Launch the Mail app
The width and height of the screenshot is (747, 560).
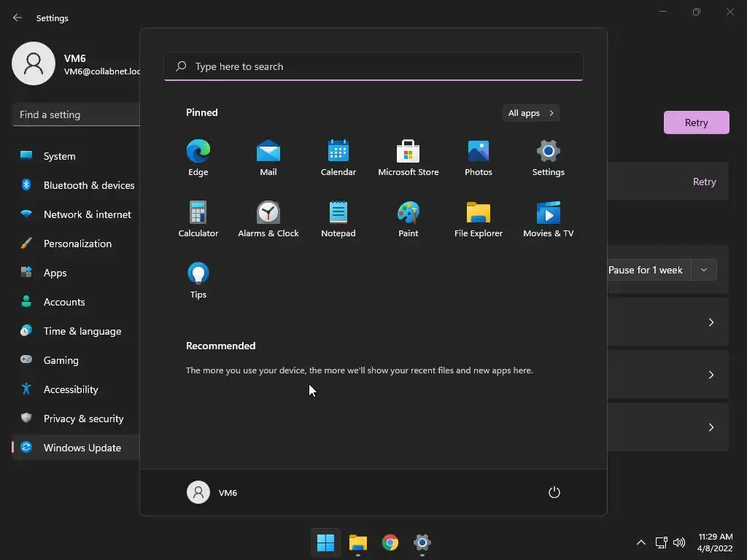click(268, 158)
